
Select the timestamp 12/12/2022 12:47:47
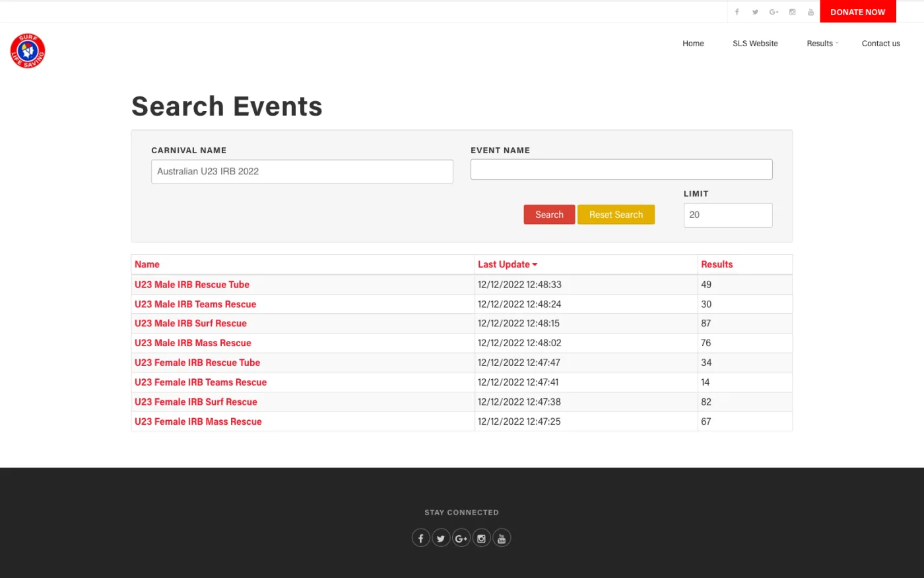click(519, 363)
